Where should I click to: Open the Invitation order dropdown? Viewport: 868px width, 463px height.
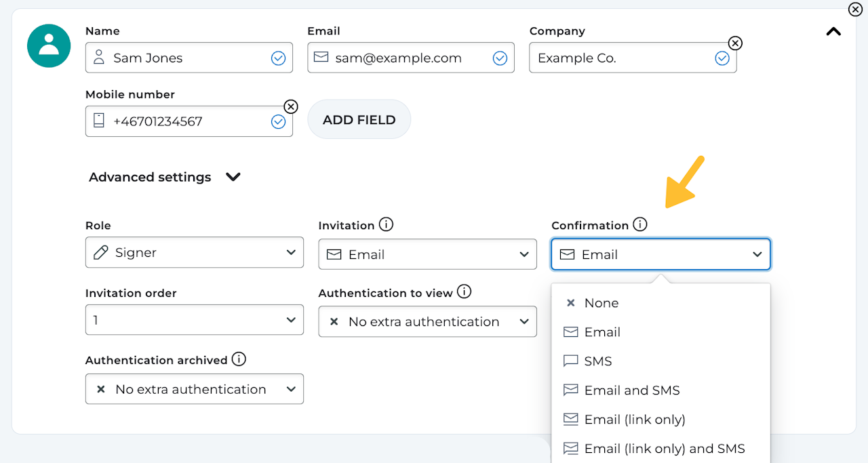click(x=194, y=320)
